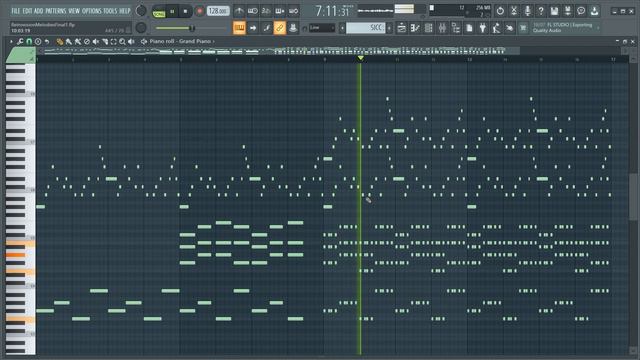This screenshot has width=640, height=360.
Task: Open the Line snap dropdown
Action: pyautogui.click(x=322, y=28)
